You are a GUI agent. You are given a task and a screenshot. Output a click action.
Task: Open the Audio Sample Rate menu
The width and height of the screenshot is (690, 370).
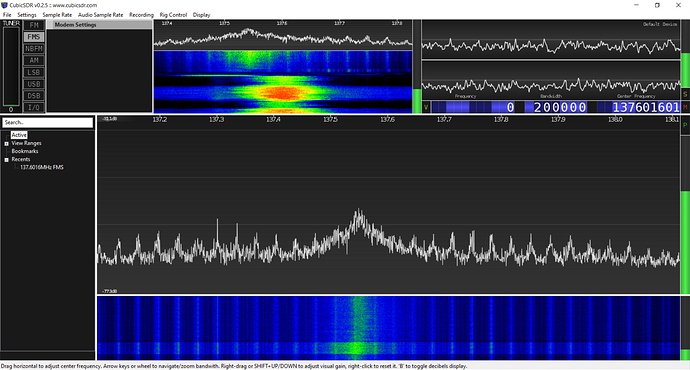[101, 15]
